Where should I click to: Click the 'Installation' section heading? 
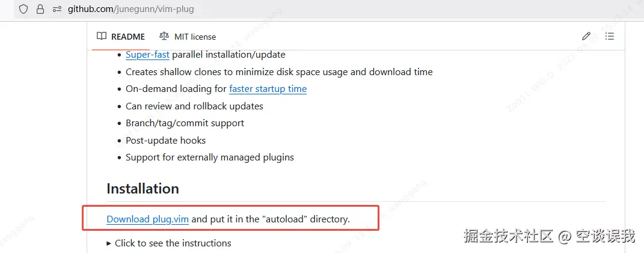tap(143, 189)
